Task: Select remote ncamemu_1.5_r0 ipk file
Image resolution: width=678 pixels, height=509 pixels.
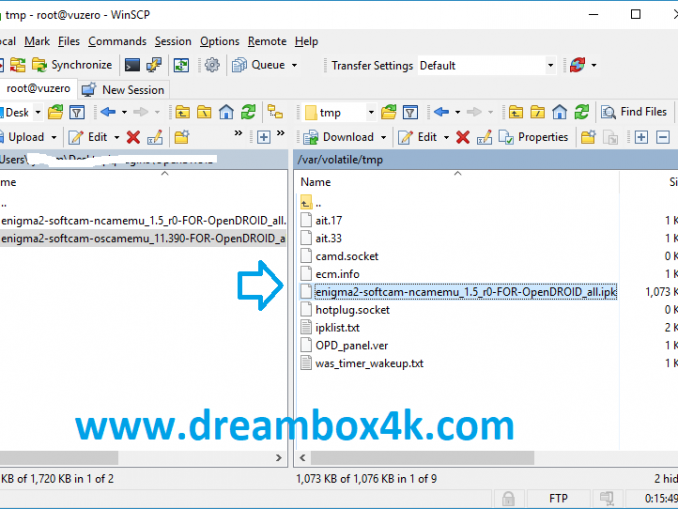Action: click(466, 292)
